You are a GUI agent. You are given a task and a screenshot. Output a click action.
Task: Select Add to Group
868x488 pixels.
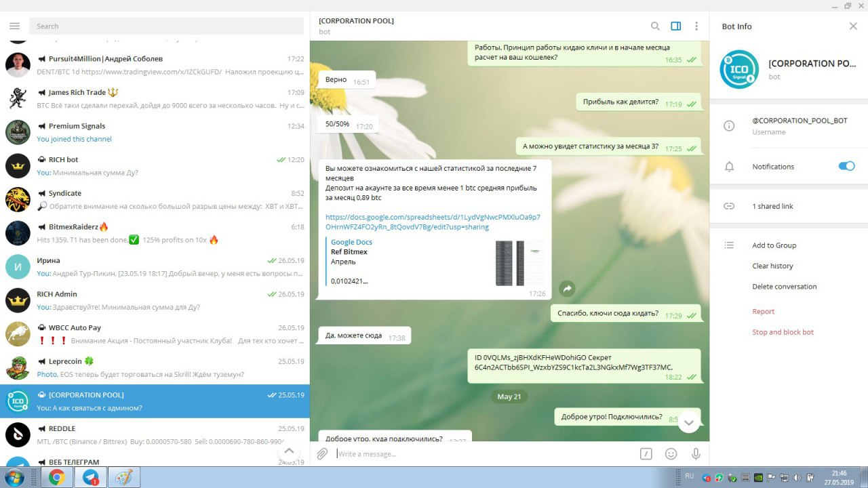point(774,245)
